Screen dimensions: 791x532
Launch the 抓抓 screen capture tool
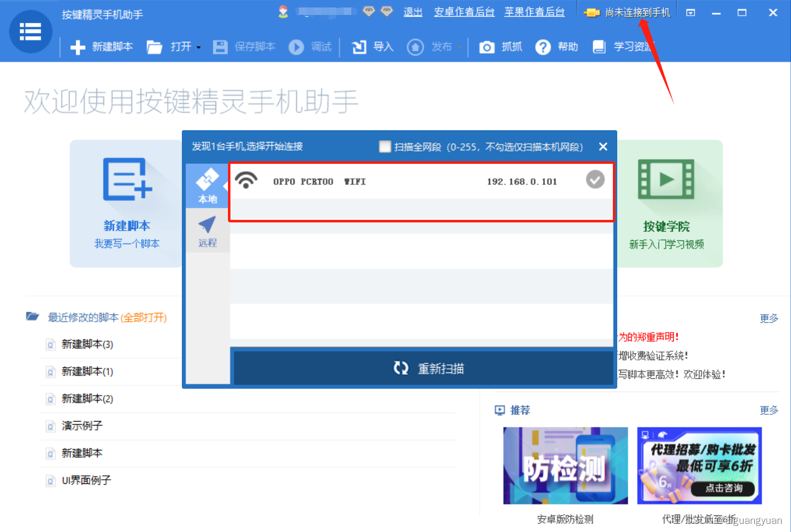point(488,47)
